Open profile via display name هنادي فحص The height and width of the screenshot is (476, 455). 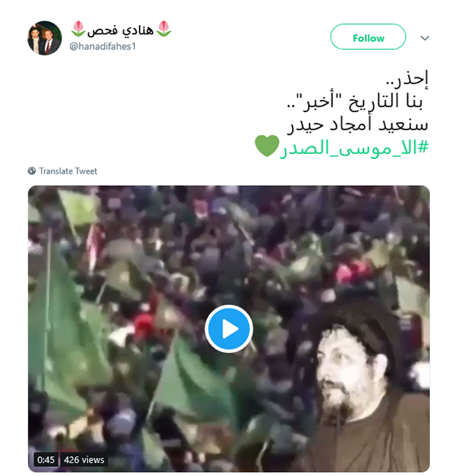coord(121,30)
